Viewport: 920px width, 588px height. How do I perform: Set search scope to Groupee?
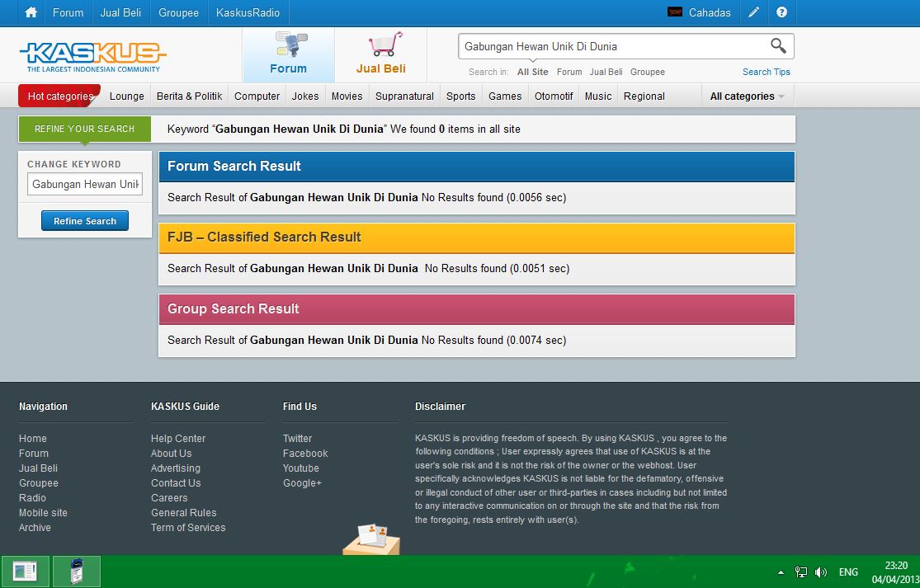[648, 72]
